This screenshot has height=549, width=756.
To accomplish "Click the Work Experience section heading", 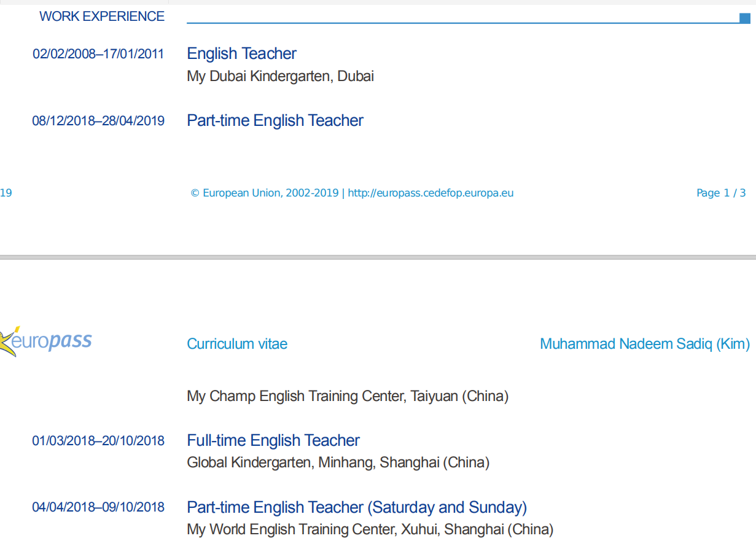I will point(102,17).
